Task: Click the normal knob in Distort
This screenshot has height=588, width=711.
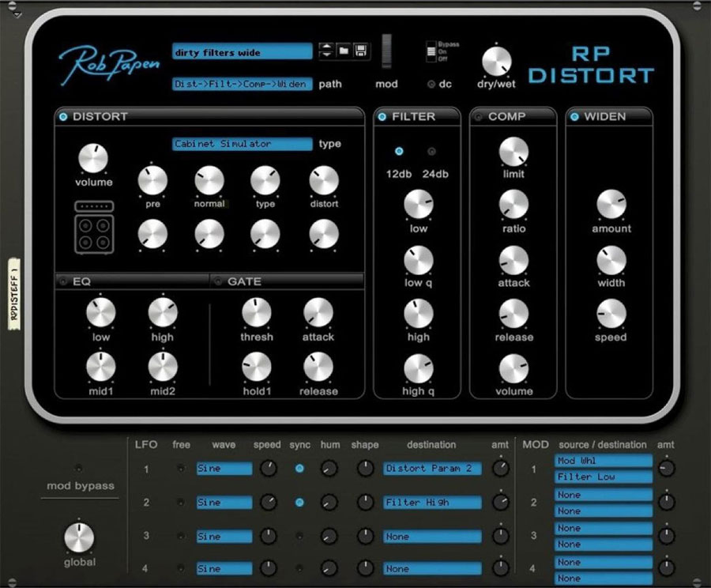Action: pos(209,180)
